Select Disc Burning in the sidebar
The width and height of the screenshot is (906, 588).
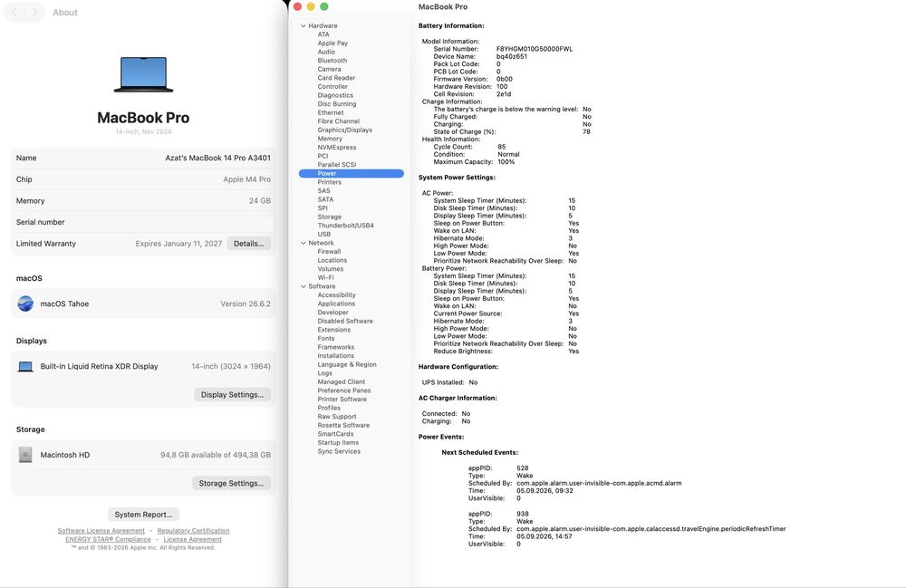pyautogui.click(x=336, y=104)
